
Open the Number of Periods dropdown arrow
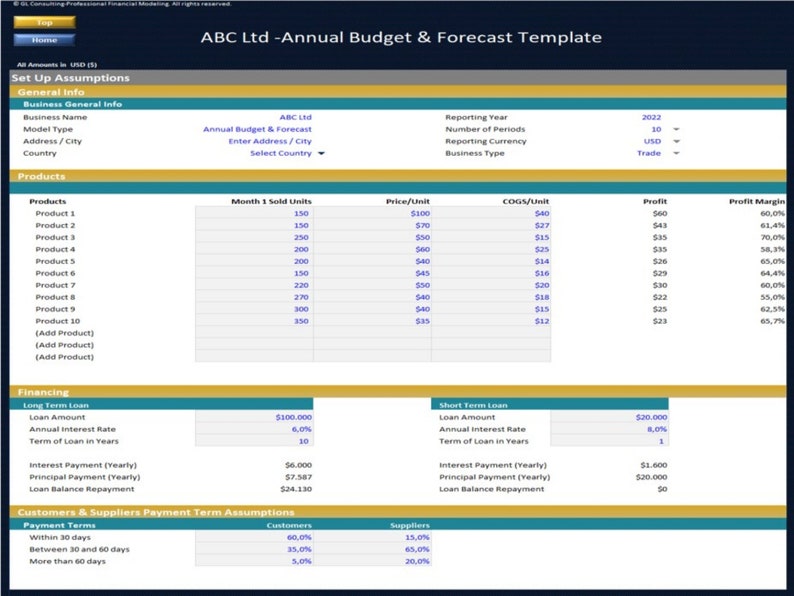click(676, 129)
